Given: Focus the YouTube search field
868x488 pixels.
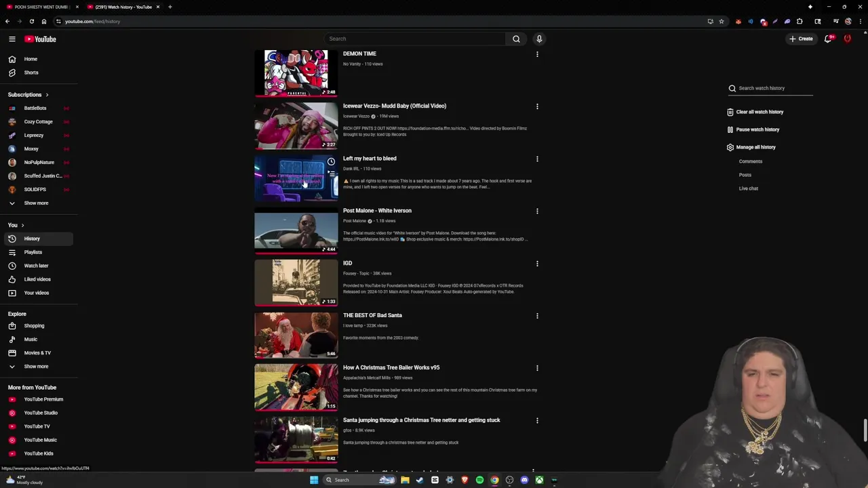Looking at the screenshot, I should pos(414,39).
